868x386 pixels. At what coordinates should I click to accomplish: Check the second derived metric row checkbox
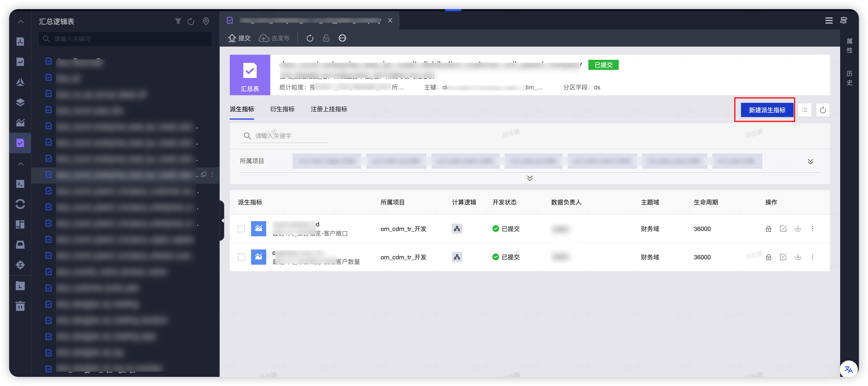coord(241,257)
